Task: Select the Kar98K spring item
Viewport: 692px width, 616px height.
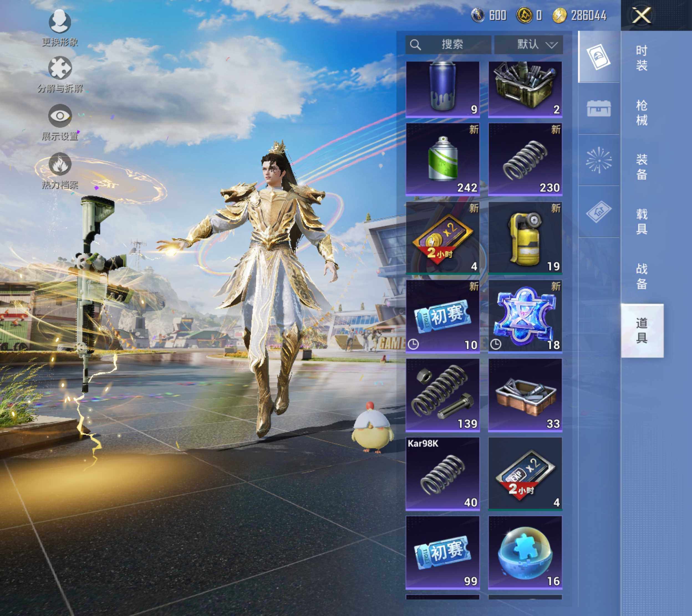Action: 443,474
